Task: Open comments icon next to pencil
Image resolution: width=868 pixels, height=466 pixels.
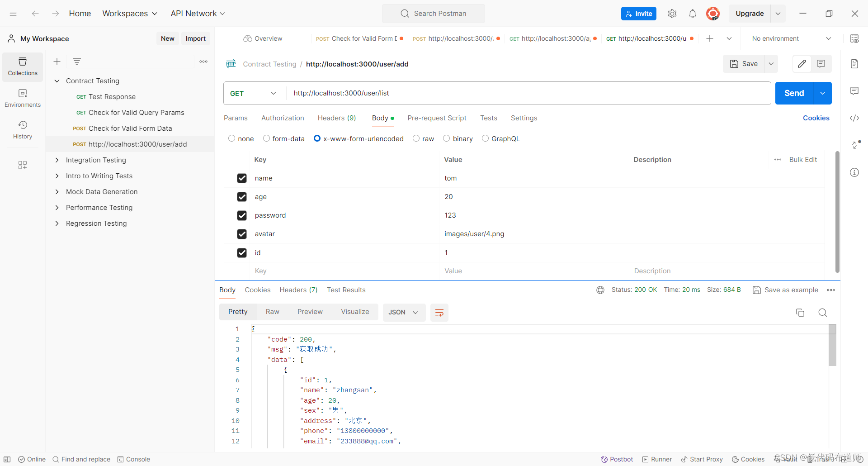Action: [821, 64]
